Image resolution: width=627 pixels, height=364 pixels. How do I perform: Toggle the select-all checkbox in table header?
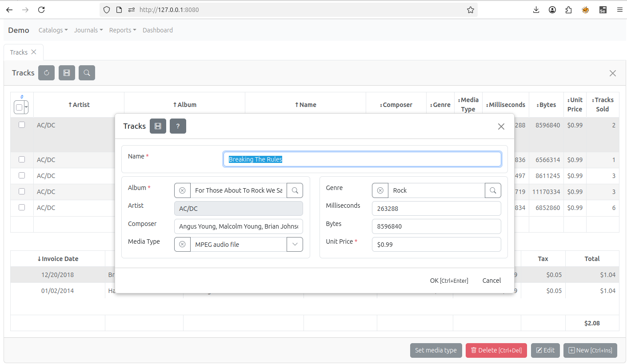(x=19, y=107)
